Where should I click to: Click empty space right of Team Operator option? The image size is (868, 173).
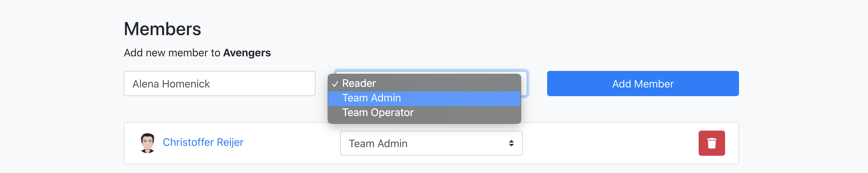click(x=472, y=113)
